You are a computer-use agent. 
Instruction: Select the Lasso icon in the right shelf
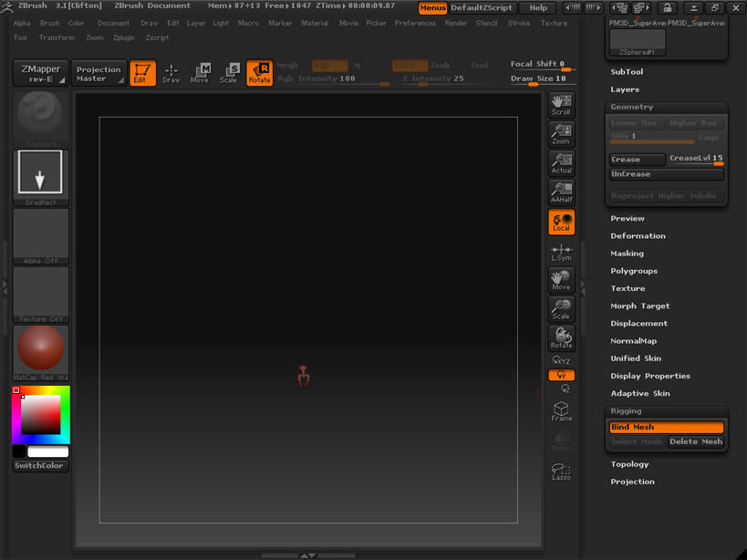(561, 472)
